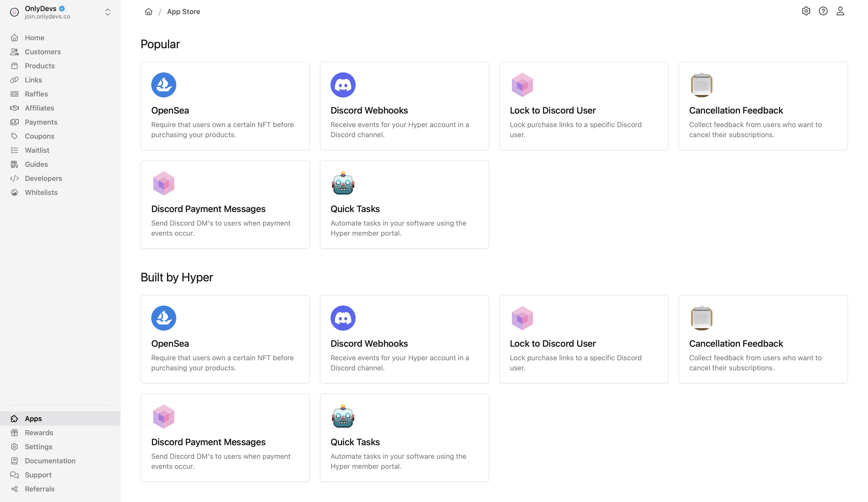Open the help question mark icon

pos(823,11)
